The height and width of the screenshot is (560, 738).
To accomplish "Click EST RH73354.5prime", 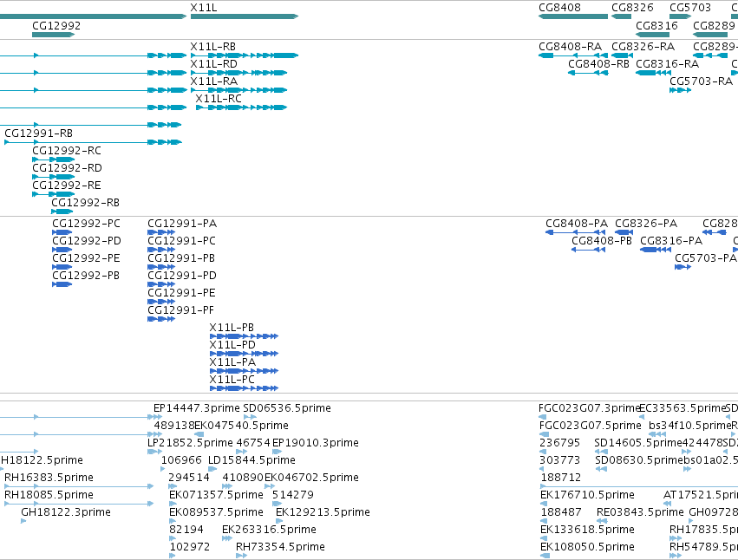I will (280, 548).
